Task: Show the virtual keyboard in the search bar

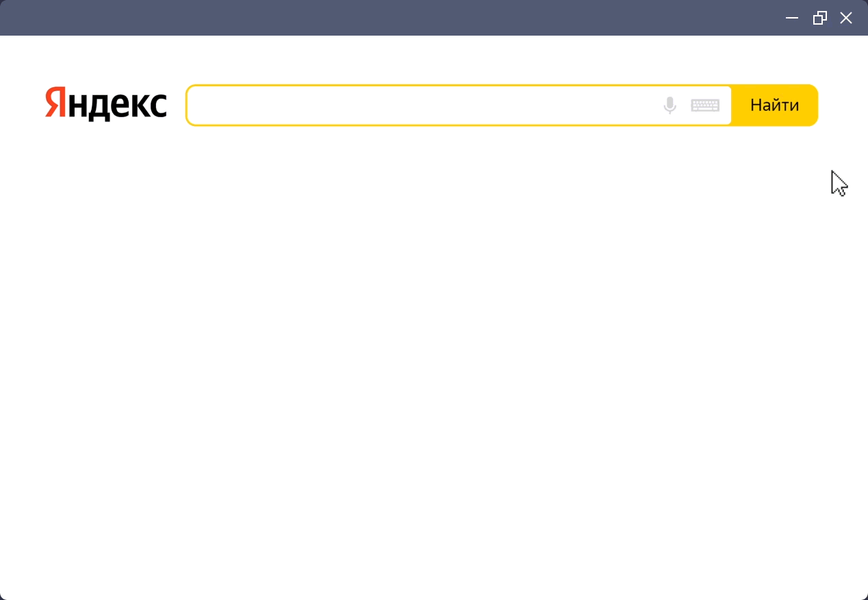Action: coord(705,105)
